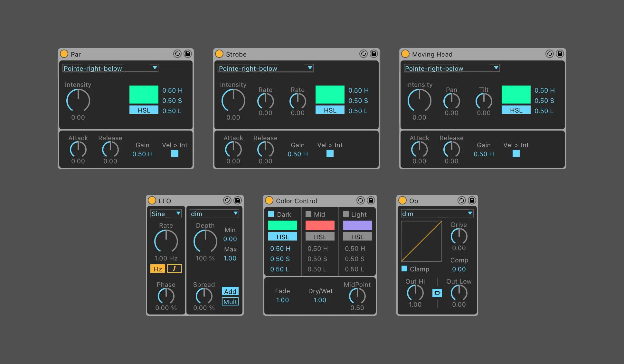Toggle the Clamp checkbox in Op
The image size is (624, 364).
[x=404, y=268]
